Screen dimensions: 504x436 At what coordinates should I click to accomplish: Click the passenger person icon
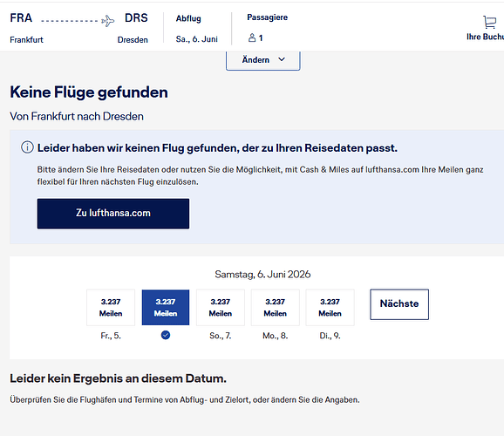tap(252, 38)
